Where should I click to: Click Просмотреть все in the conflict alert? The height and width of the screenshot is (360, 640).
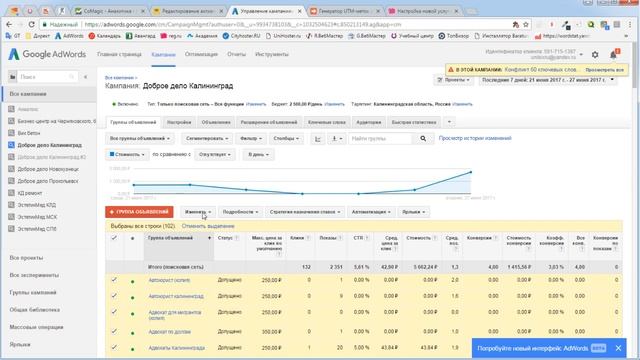[604, 70]
